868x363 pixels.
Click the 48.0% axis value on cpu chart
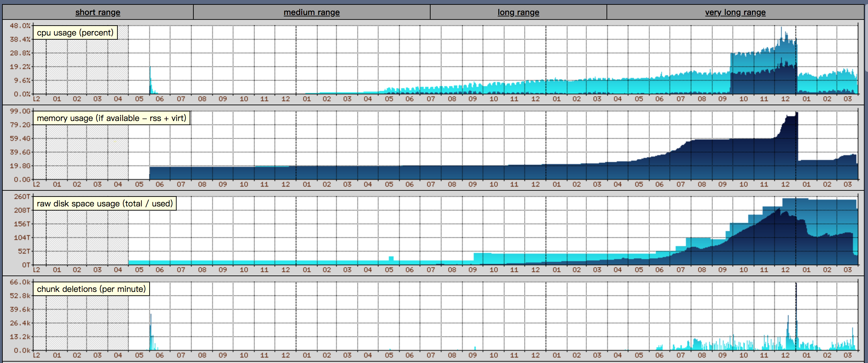point(20,26)
